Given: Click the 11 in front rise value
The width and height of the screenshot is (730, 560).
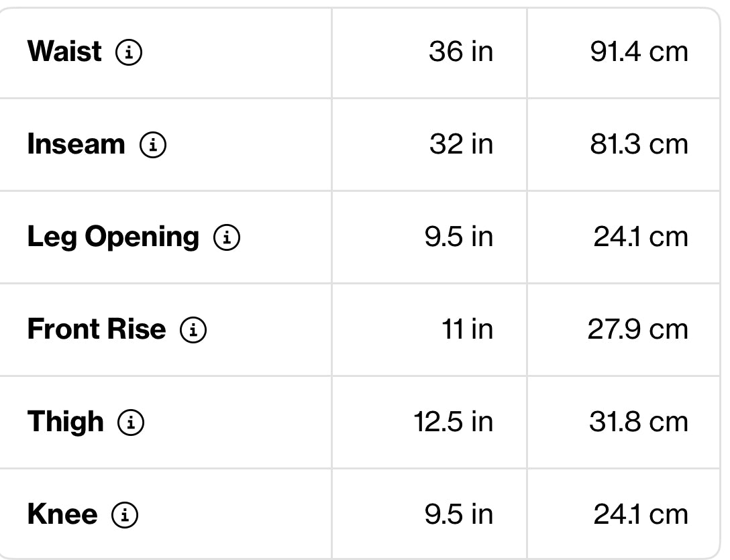Looking at the screenshot, I should [x=468, y=329].
